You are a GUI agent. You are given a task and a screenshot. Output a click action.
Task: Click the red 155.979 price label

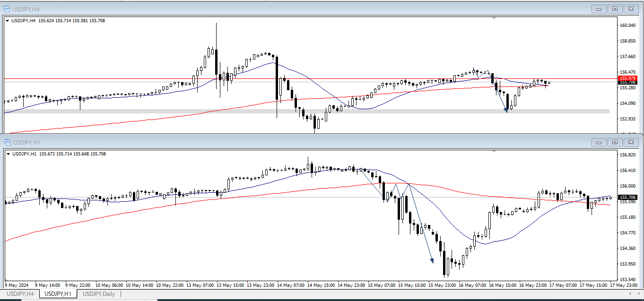pyautogui.click(x=627, y=78)
